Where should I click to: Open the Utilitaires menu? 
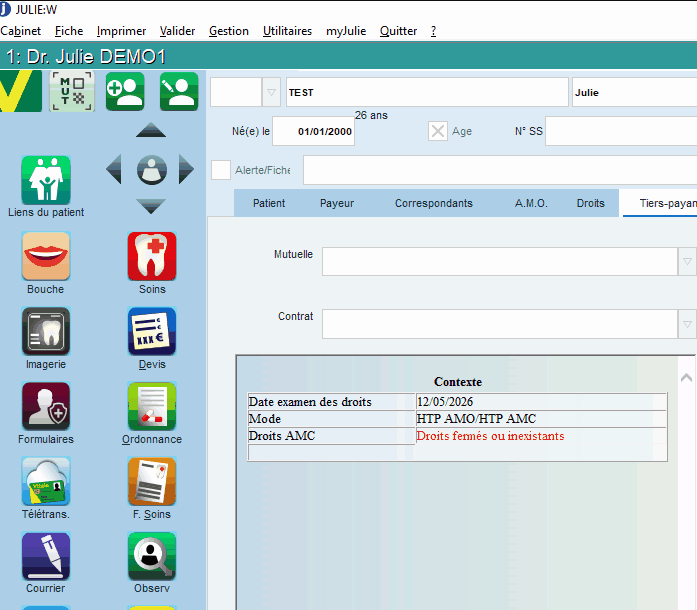coord(287,31)
